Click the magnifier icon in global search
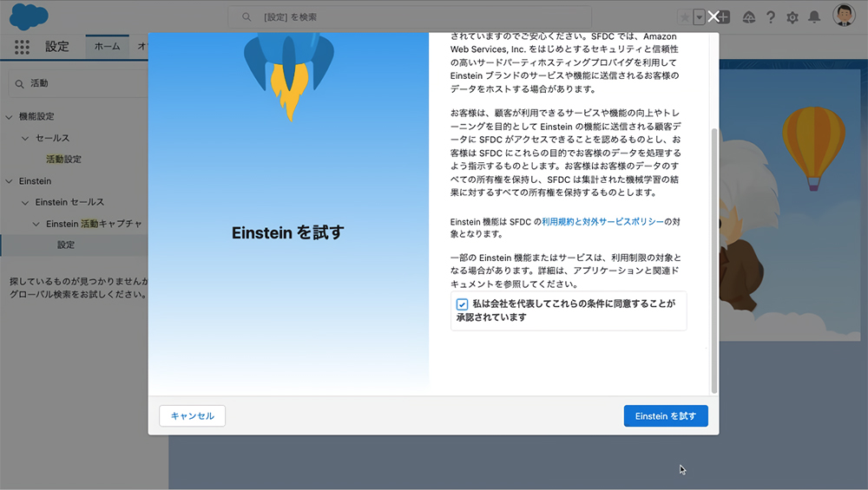Screen dimensions: 868x490 click(247, 17)
